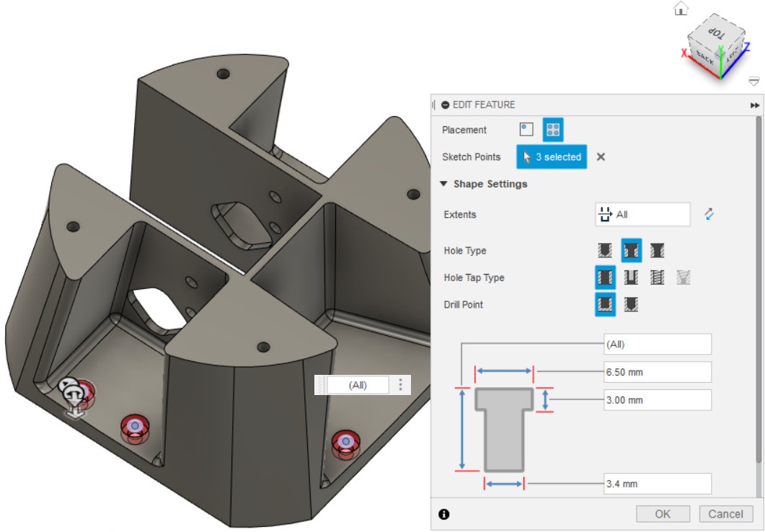Viewport: 765px width, 532px height.
Task: Click the flip direction icon beside Extents
Action: click(x=709, y=214)
